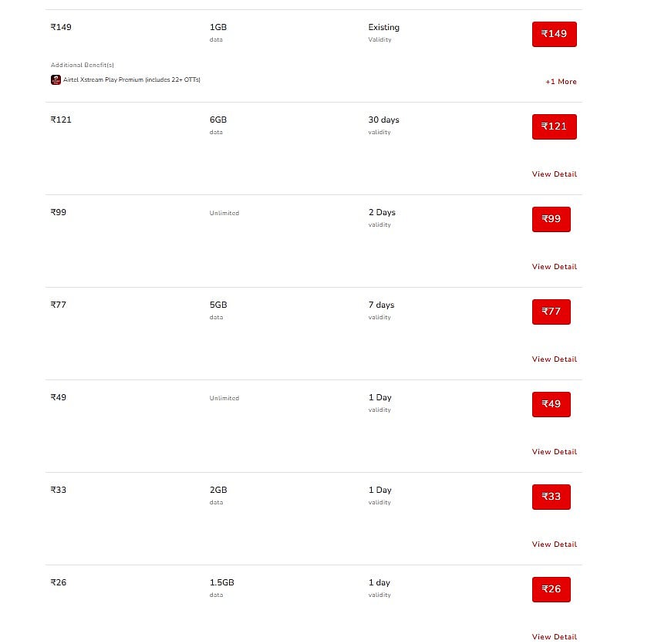Expand the +1 More benefits link
This screenshot has width=661, height=644.
561,82
